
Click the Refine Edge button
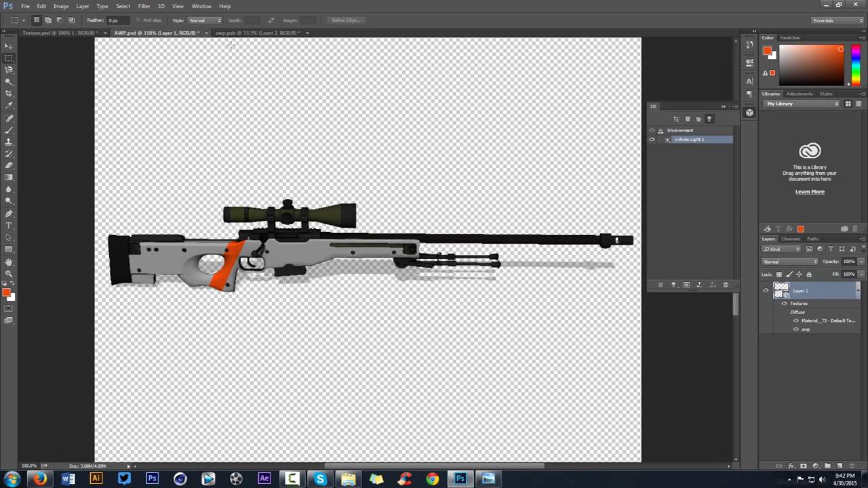(345, 20)
